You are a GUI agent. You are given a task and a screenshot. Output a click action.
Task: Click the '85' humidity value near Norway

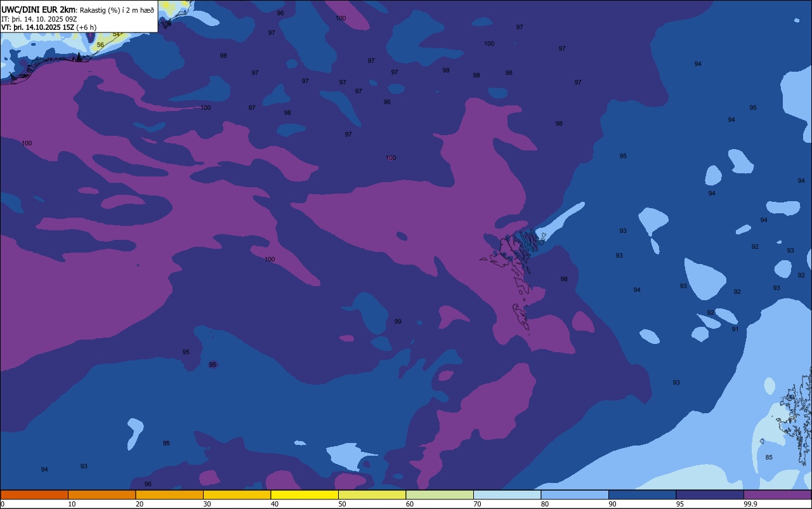click(x=769, y=458)
